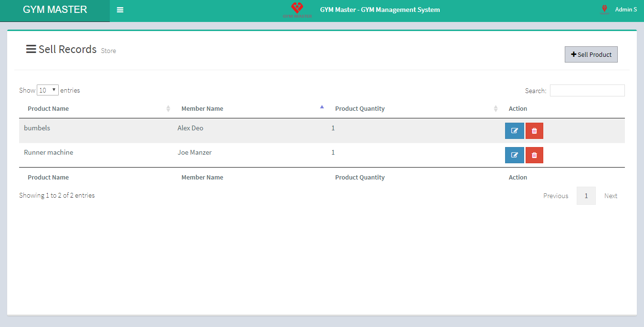The height and width of the screenshot is (327, 644).
Task: Open the Admin S user menu
Action: 625,10
